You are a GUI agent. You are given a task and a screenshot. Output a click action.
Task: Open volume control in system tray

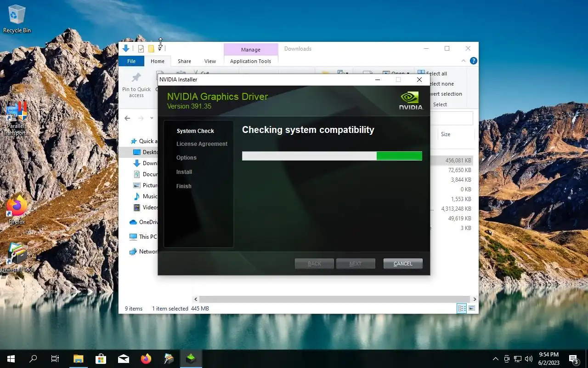pos(528,359)
